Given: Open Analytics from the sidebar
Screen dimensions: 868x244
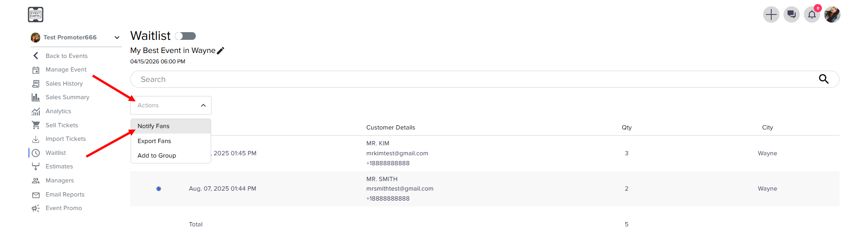Looking at the screenshot, I should pyautogui.click(x=58, y=111).
